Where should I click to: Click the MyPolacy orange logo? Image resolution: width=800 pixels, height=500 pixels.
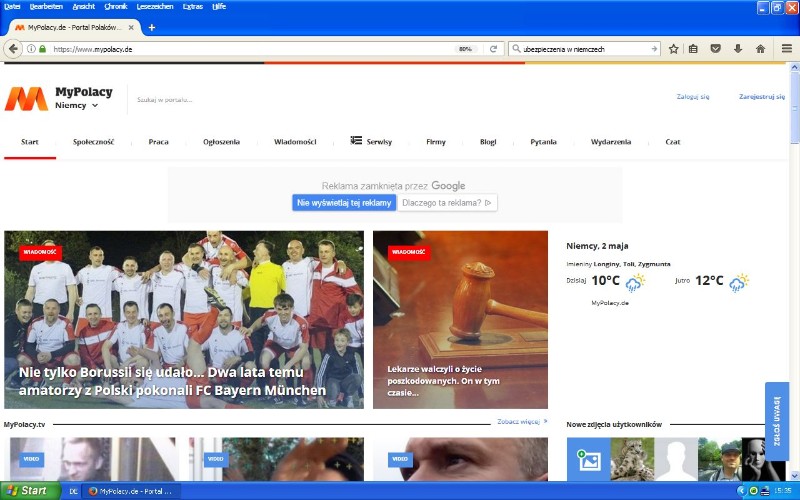tap(26, 98)
